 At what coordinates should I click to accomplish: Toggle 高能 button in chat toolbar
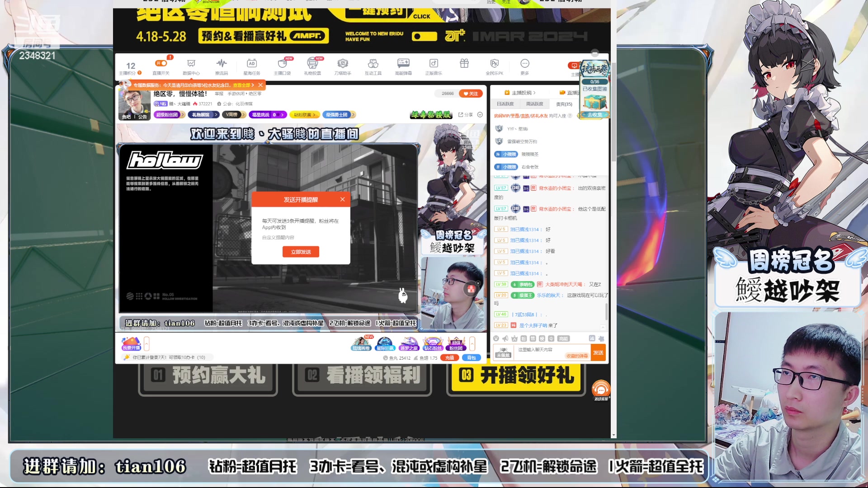tap(563, 338)
